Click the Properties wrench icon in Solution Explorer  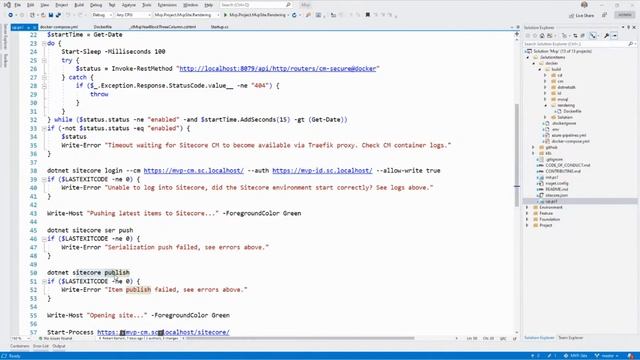(x=607, y=36)
